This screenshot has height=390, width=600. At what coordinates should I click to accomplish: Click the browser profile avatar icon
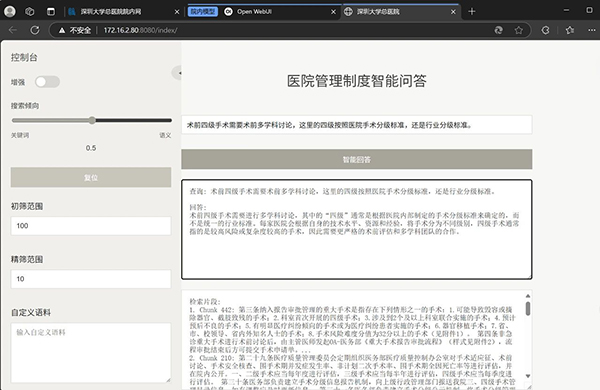(x=10, y=11)
